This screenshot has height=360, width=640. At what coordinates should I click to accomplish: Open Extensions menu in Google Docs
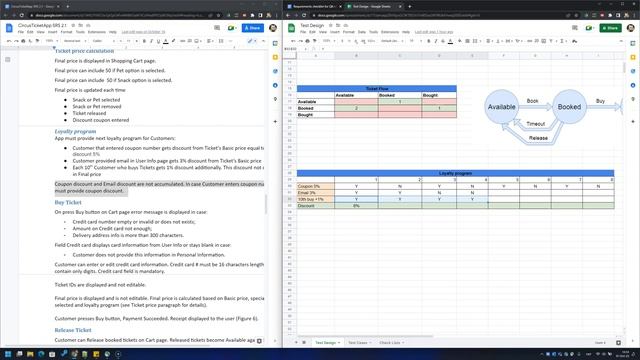[97, 32]
